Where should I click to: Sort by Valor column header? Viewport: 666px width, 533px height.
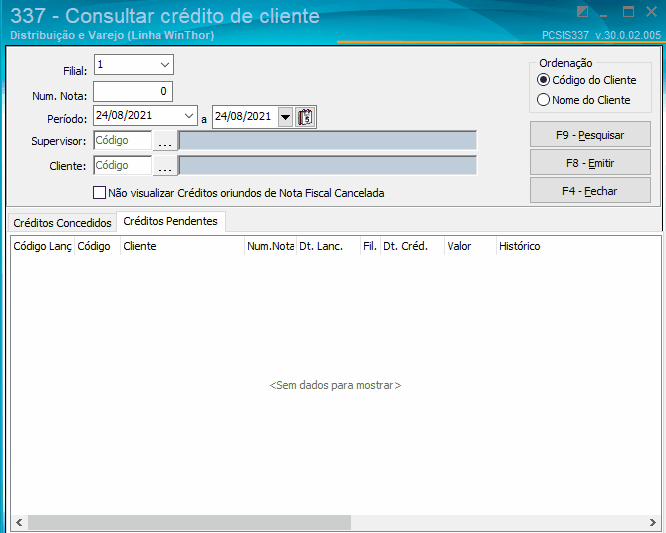coord(470,246)
